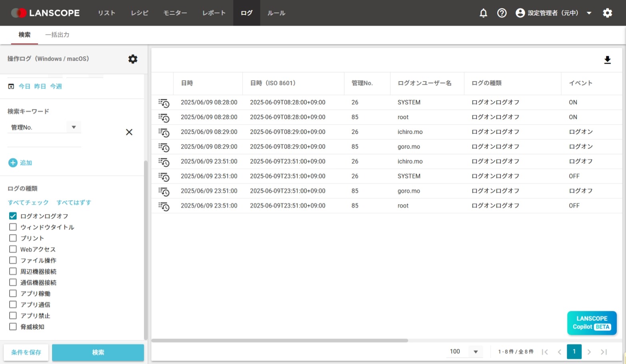
Task: Open the top-right system settings gear
Action: click(x=607, y=13)
